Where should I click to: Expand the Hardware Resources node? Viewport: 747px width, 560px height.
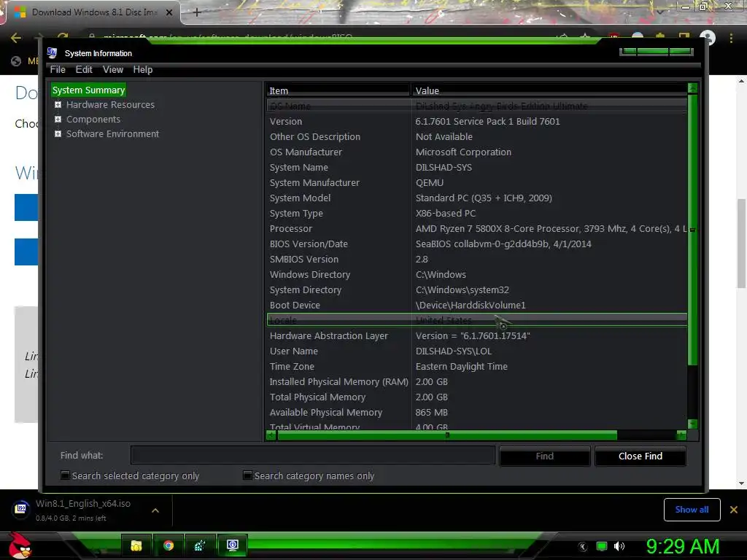tap(58, 104)
